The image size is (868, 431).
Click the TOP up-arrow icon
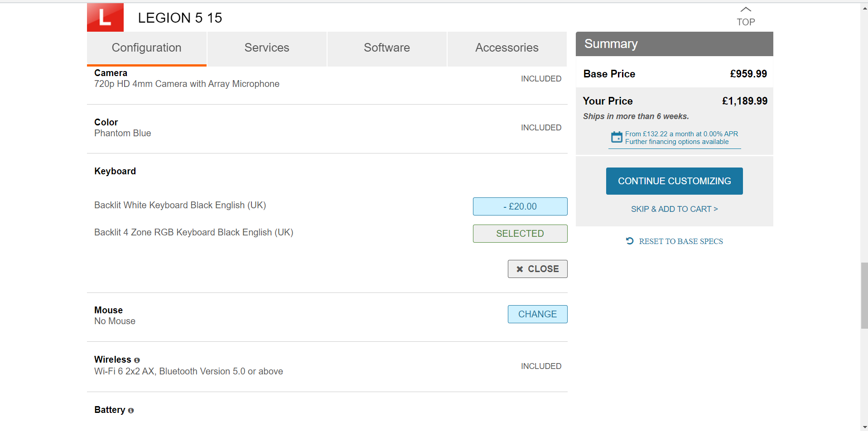point(746,10)
